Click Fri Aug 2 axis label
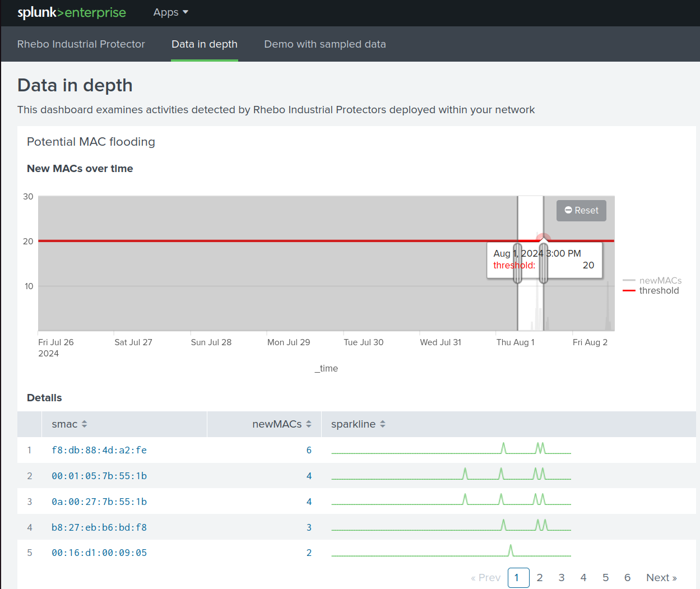 (590, 342)
